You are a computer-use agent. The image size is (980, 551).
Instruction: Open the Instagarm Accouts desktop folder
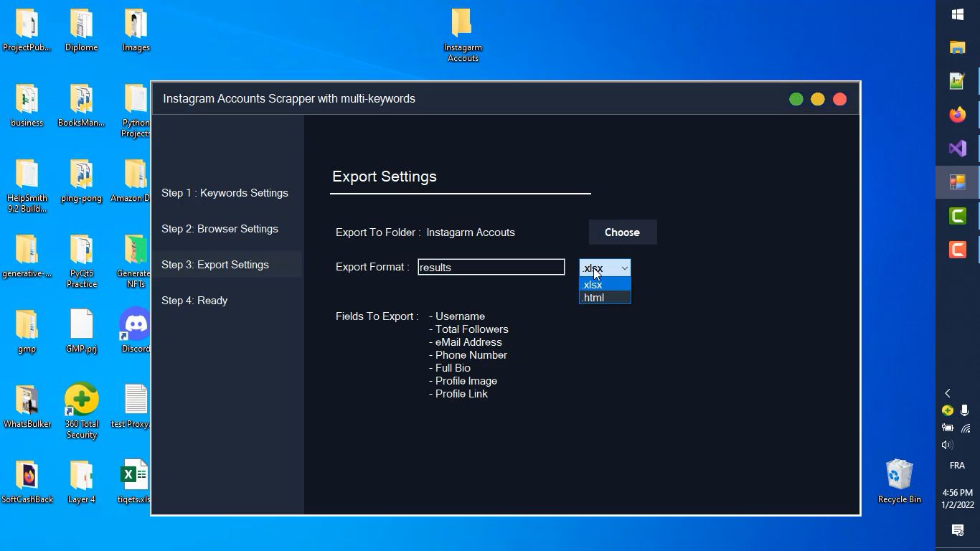click(x=462, y=33)
